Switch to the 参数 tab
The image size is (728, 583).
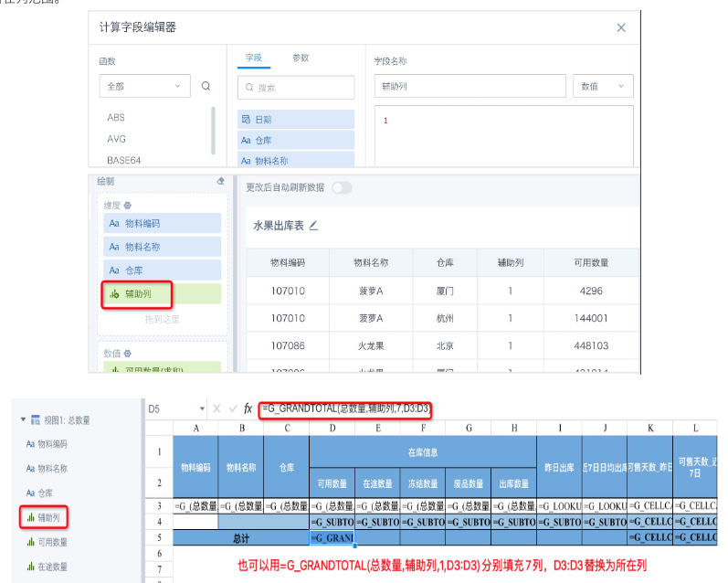coord(301,58)
